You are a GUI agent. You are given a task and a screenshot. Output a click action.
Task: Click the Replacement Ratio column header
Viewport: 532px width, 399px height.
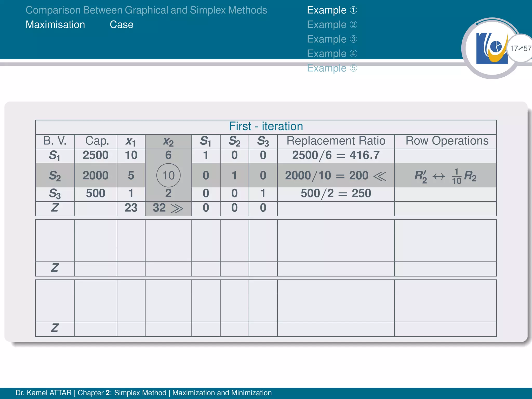point(336,141)
